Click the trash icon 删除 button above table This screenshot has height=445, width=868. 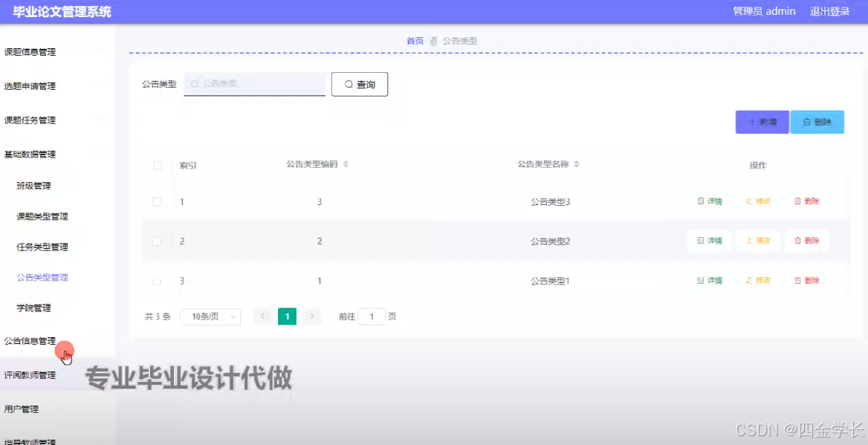[x=808, y=122]
